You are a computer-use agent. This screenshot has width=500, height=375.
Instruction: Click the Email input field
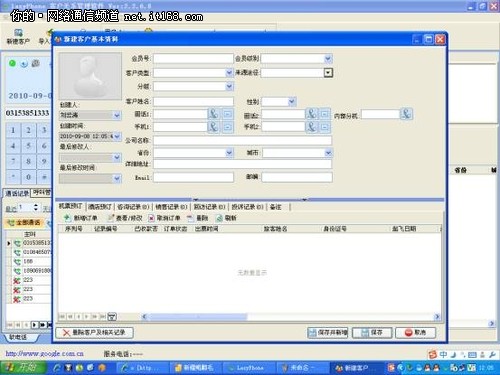[193, 177]
